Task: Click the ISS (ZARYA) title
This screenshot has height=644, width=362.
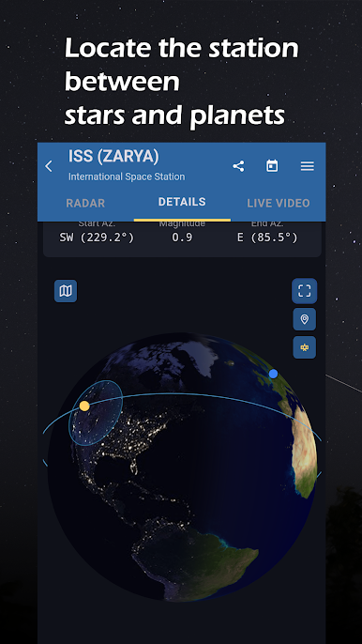Action: [x=113, y=156]
